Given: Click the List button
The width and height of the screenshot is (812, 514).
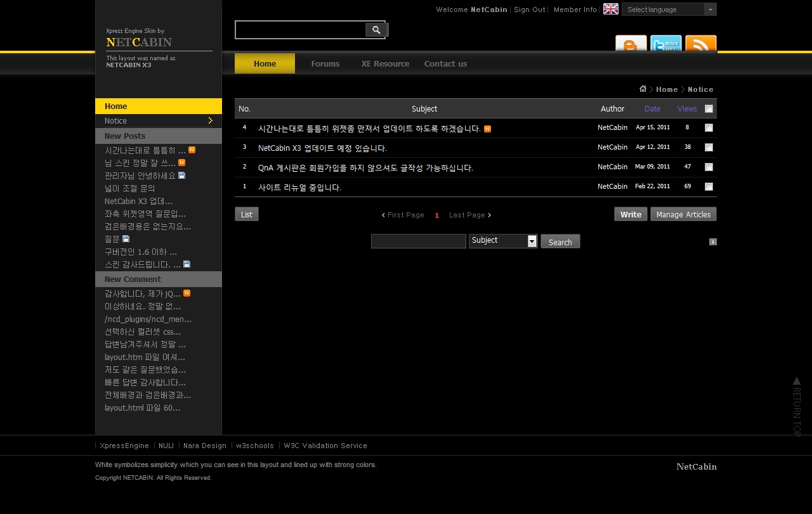Looking at the screenshot, I should [247, 214].
